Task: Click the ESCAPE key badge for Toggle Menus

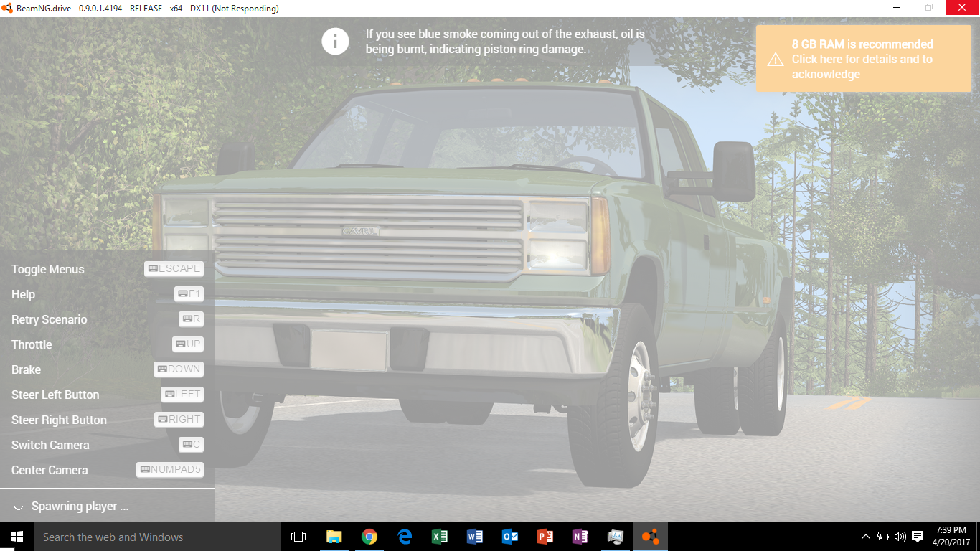Action: pyautogui.click(x=174, y=269)
